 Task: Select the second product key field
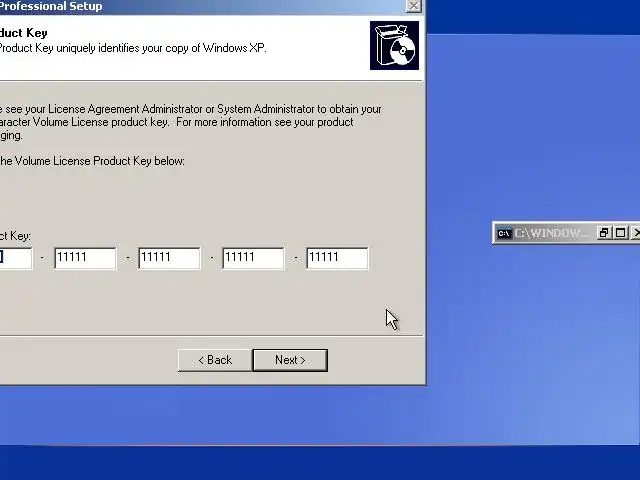pos(85,258)
